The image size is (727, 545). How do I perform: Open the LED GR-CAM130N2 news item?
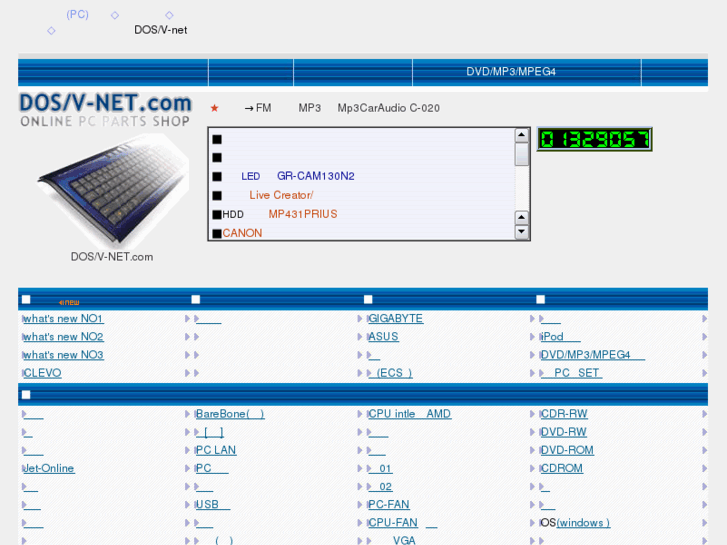tap(298, 176)
